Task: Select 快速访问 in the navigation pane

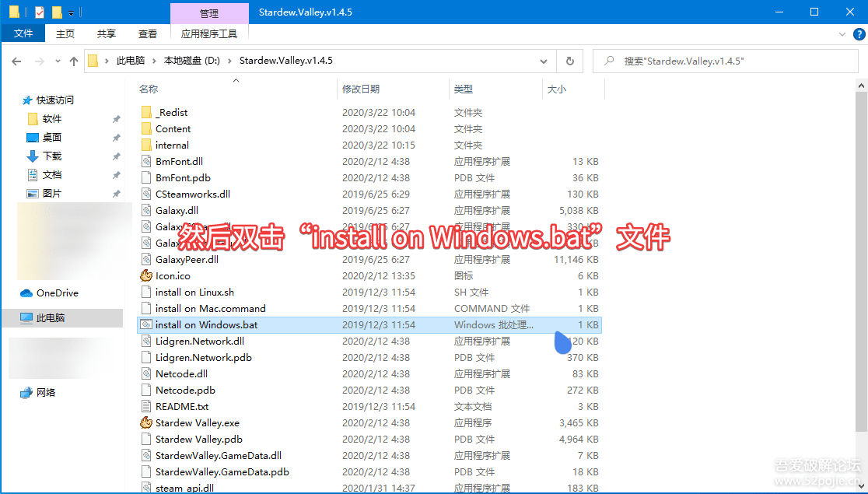Action: point(54,100)
